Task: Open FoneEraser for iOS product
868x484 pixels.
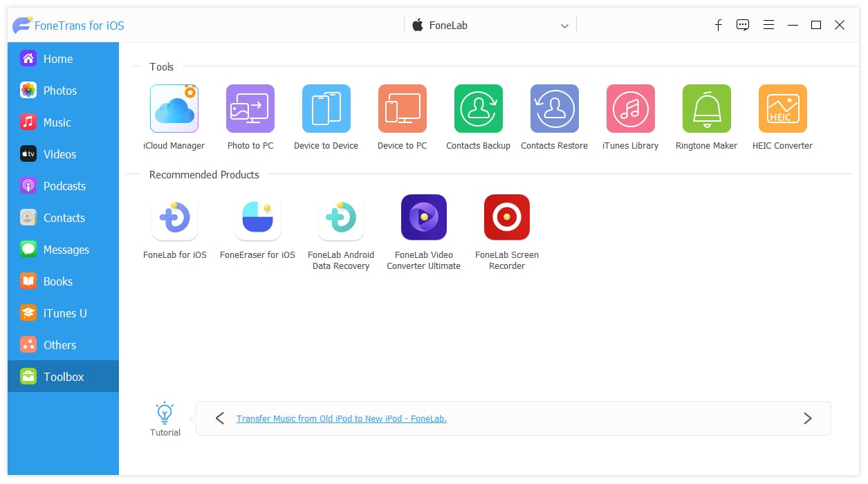Action: (x=258, y=217)
